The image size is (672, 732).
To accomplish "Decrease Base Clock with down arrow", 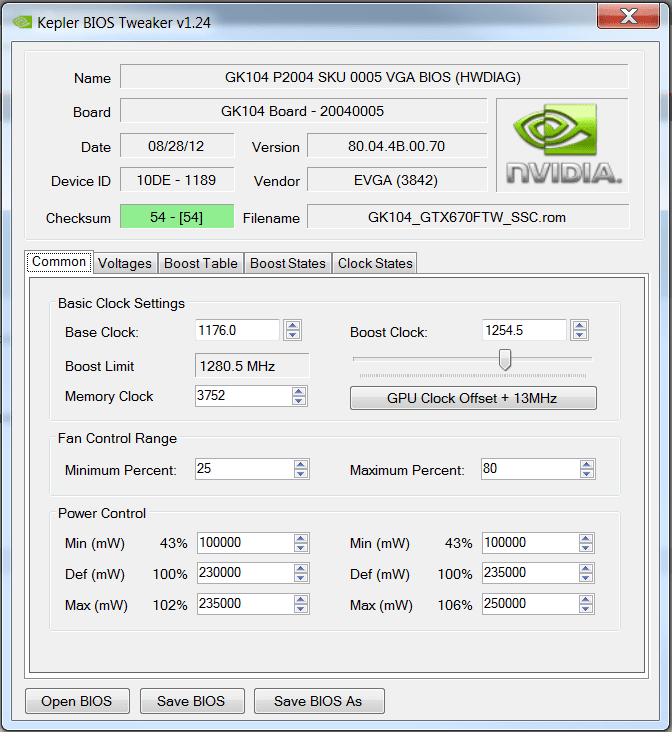I will click(293, 335).
